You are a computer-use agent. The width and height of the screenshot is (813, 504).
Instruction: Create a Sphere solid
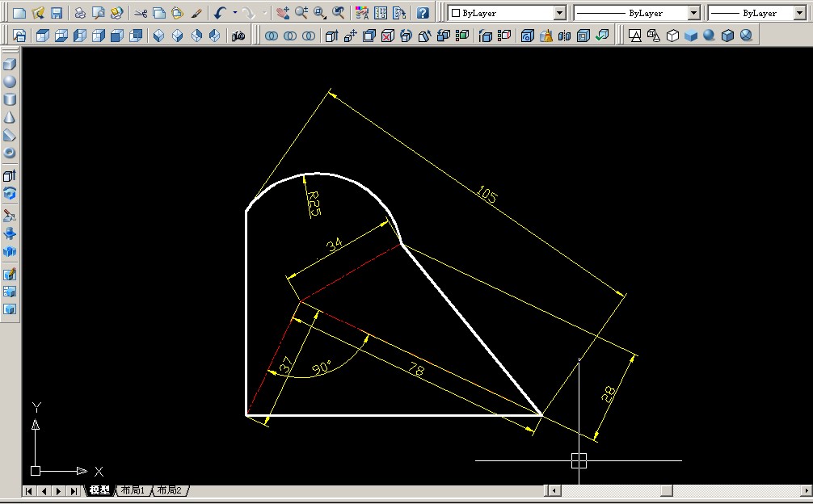point(10,82)
